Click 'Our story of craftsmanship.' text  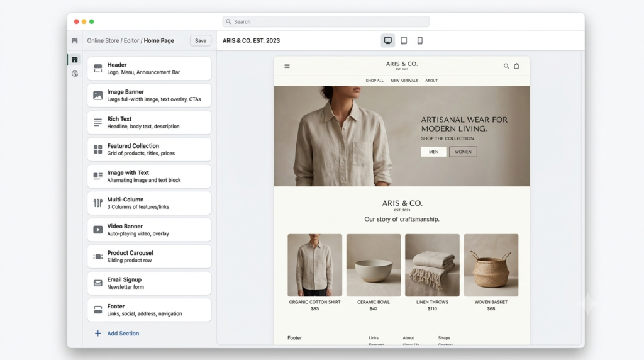click(x=402, y=219)
